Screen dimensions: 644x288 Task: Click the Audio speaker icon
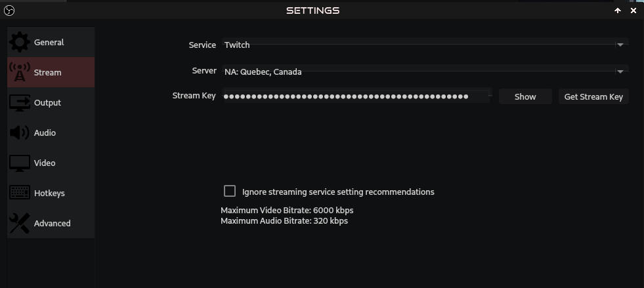pyautogui.click(x=19, y=133)
